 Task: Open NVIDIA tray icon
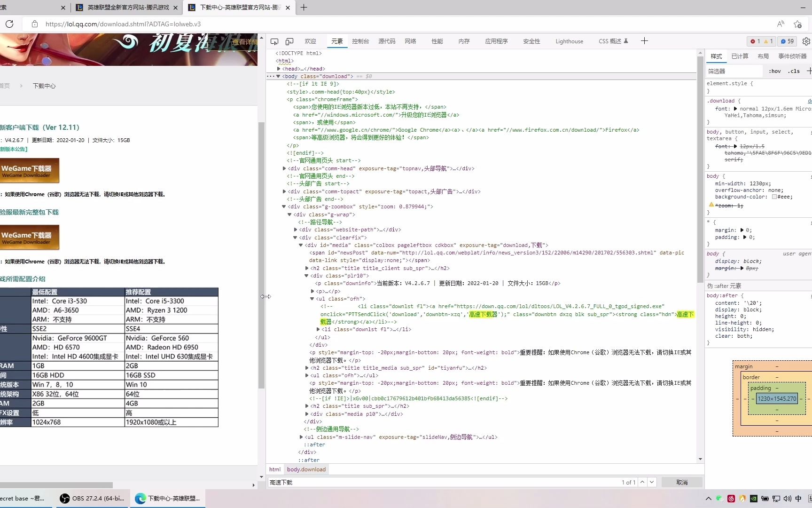pos(754,499)
